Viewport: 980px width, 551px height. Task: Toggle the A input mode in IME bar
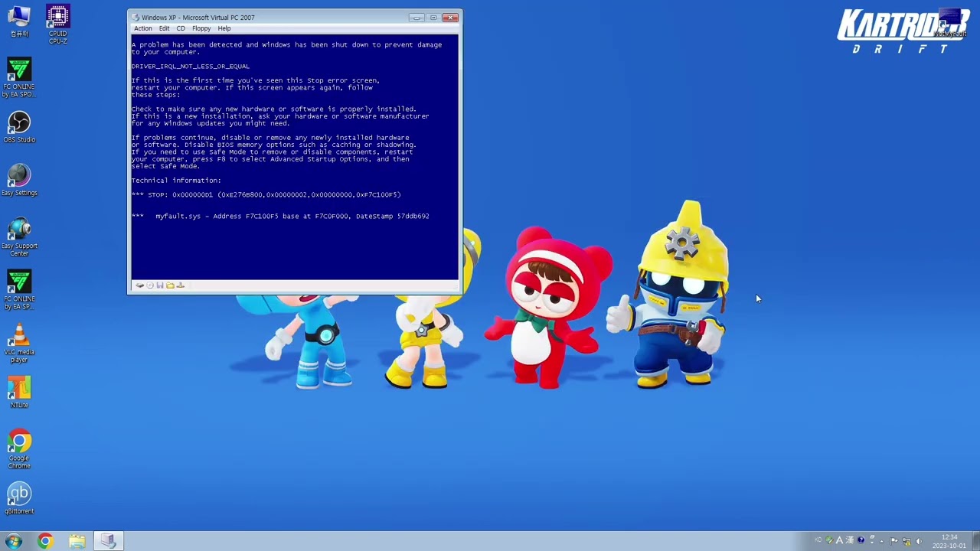coord(840,540)
